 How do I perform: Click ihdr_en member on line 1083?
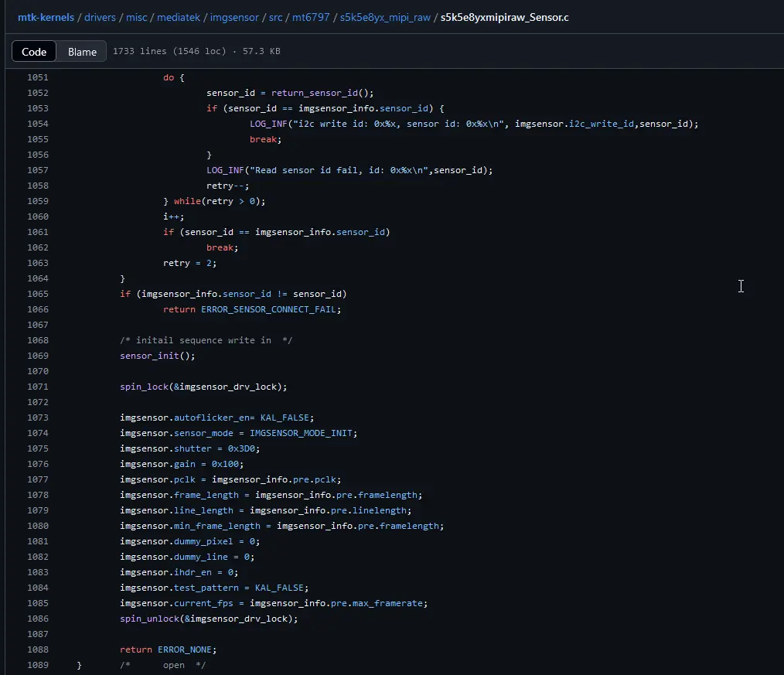(193, 572)
